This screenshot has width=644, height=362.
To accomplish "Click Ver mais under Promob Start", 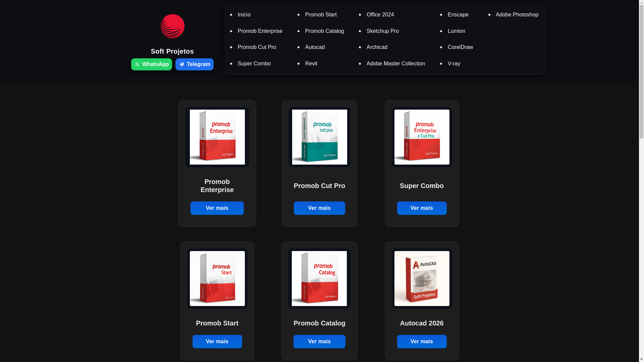I will 217,342.
